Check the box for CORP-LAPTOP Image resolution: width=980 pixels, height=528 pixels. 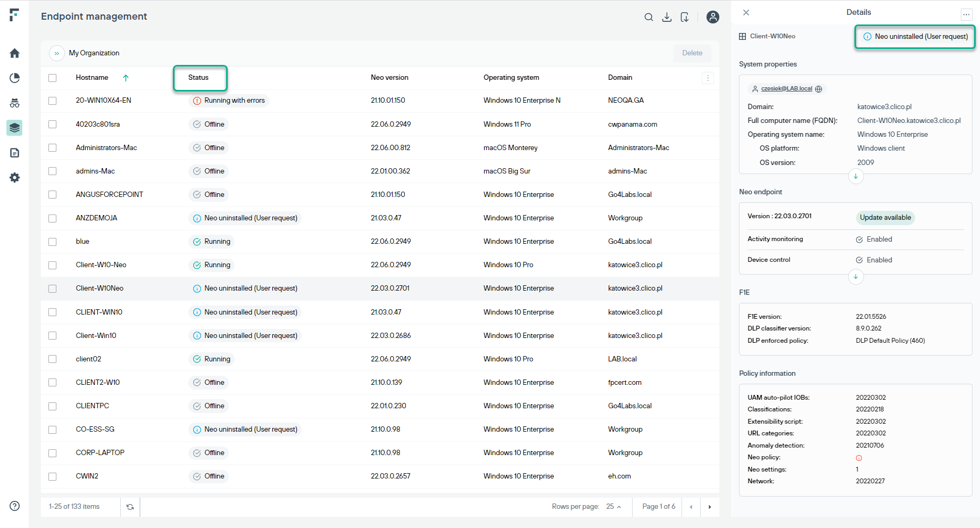click(52, 453)
